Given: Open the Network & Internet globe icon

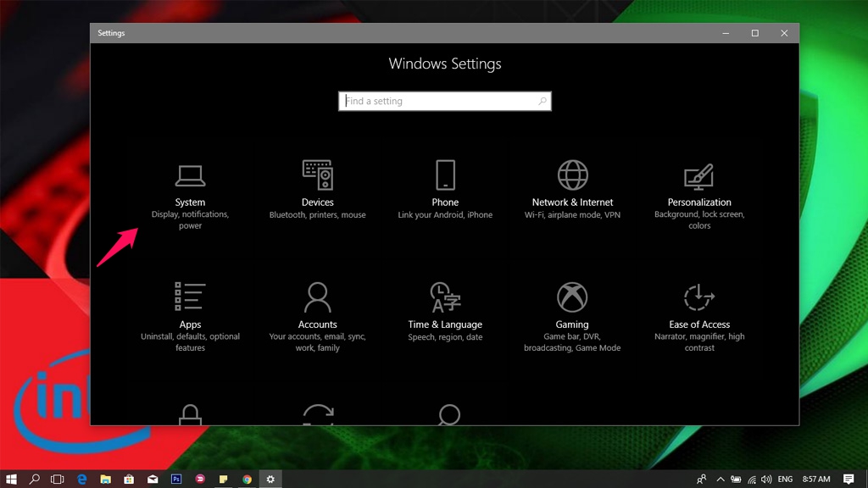Looking at the screenshot, I should point(572,175).
